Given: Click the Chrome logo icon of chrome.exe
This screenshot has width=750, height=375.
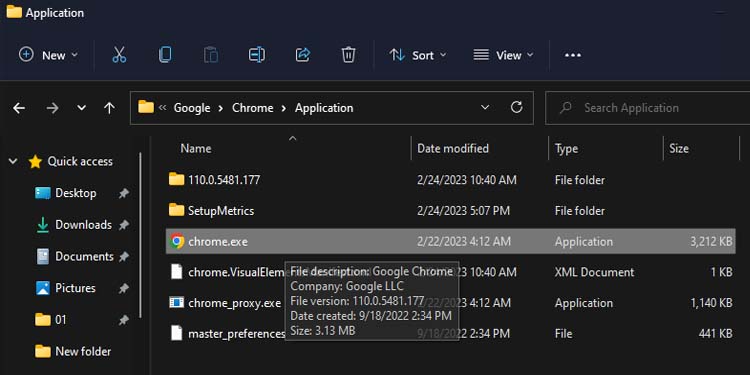Looking at the screenshot, I should tap(177, 242).
